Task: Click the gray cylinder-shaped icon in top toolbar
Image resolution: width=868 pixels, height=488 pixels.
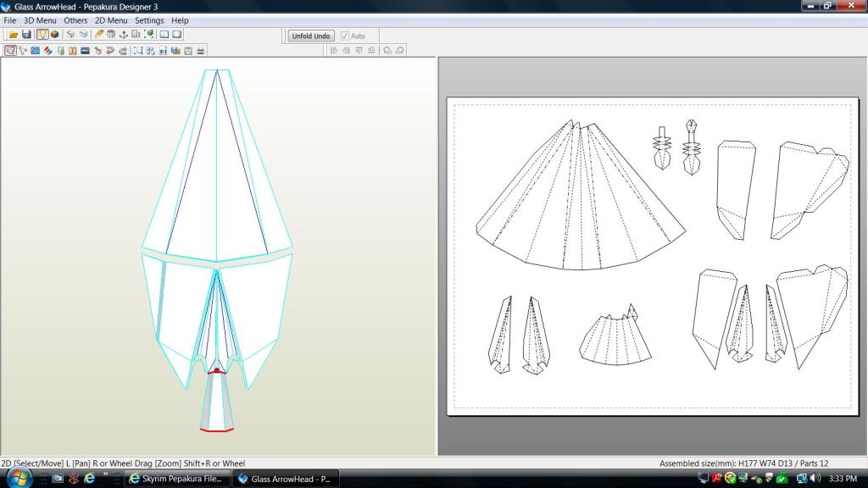Action: [111, 34]
